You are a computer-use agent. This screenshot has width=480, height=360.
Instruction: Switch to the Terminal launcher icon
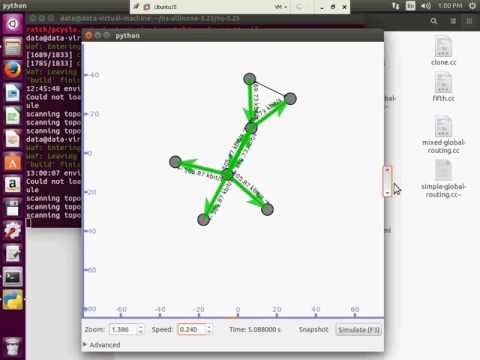(13, 276)
